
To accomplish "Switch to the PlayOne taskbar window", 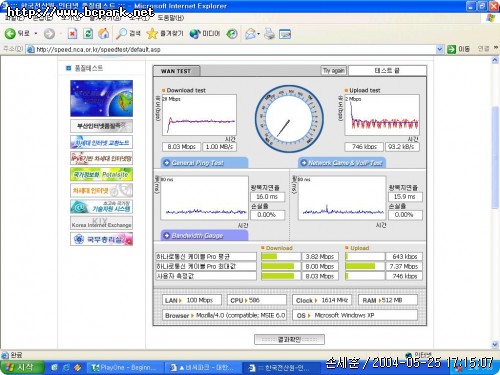I will (126, 368).
